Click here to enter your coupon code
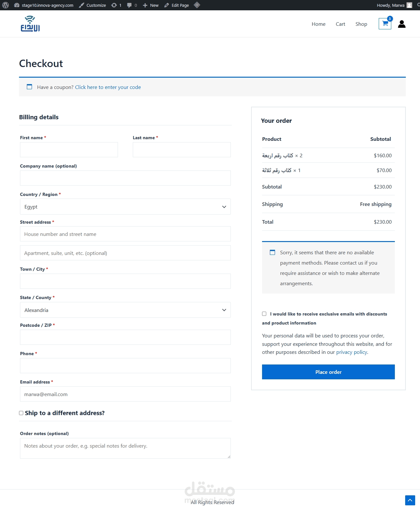Viewport: 420px width, 515px height. pos(108,87)
